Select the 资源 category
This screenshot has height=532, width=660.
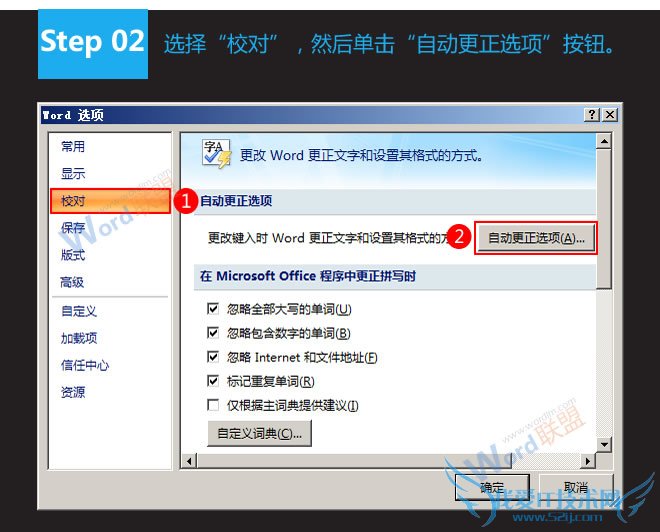(x=73, y=392)
